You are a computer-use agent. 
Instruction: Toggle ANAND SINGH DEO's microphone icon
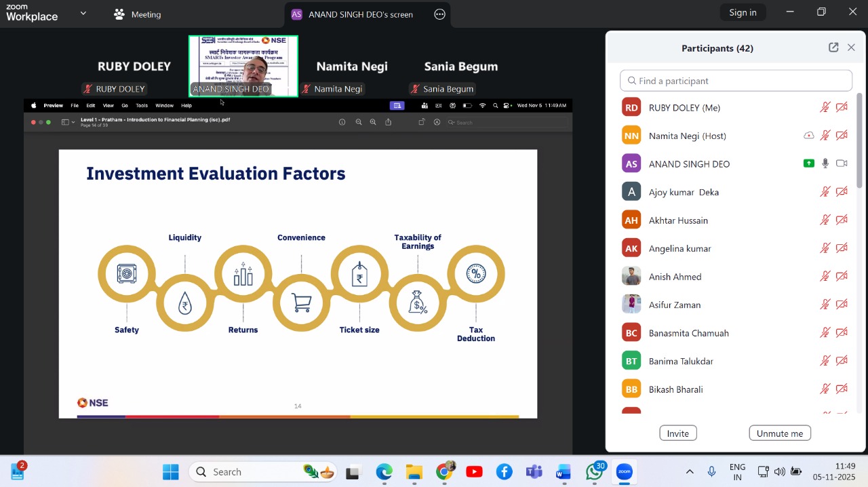point(825,163)
